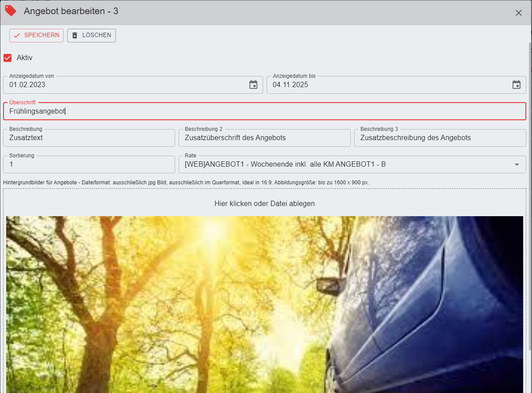532x393 pixels.
Task: Click 'Hier klicken oder Datei ablegen' upload text
Action: click(264, 204)
